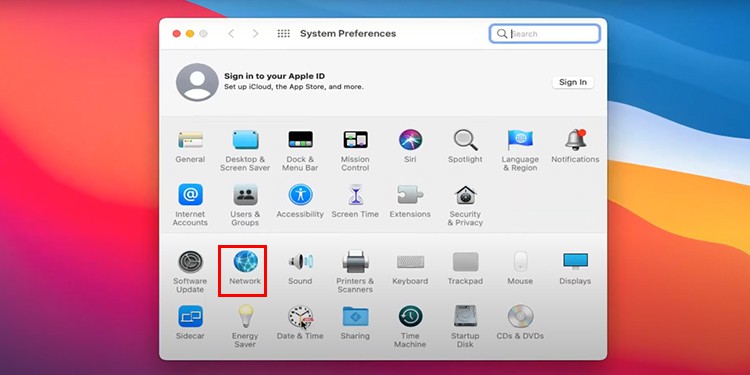Go forward with the right arrow

point(255,33)
